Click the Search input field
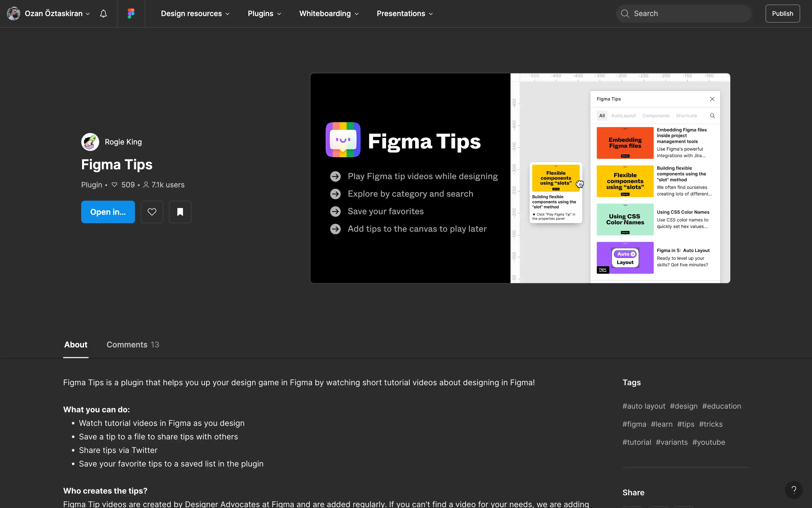 pyautogui.click(x=683, y=14)
